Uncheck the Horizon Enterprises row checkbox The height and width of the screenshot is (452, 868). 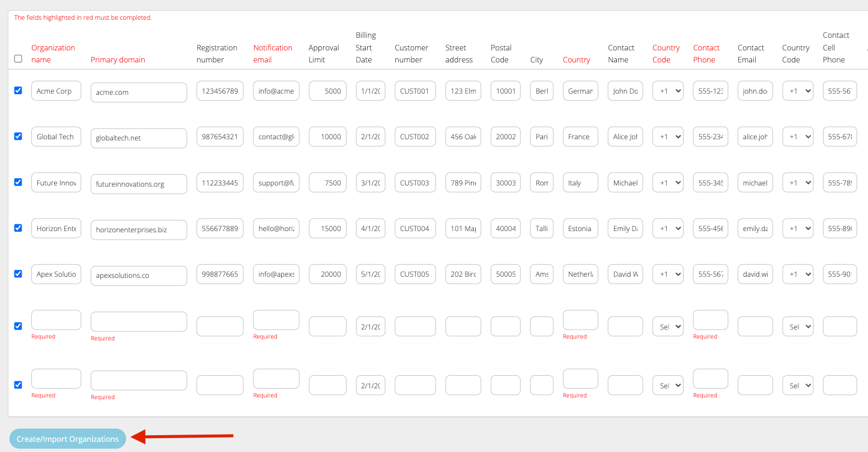click(x=18, y=228)
